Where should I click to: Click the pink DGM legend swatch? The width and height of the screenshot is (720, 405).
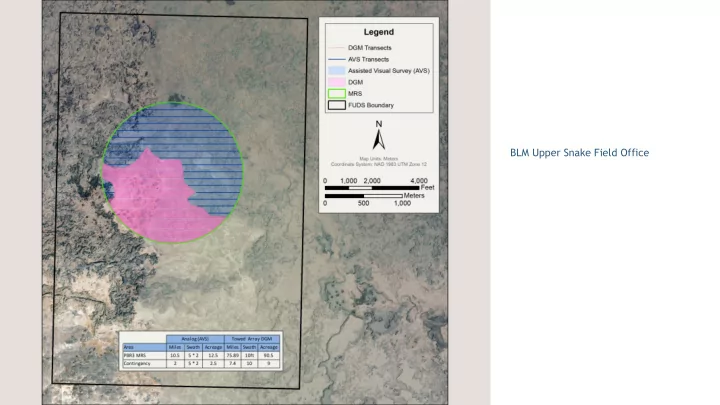coord(337,82)
